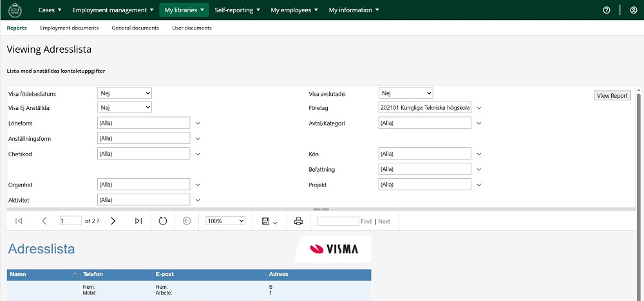Refresh the report
The image size is (644, 301).
tap(163, 221)
